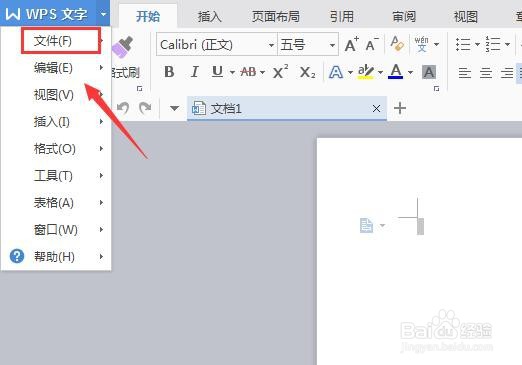Screen dimensions: 522x365
Task: Open the 窗口(W) submenu
Action: tap(56, 230)
